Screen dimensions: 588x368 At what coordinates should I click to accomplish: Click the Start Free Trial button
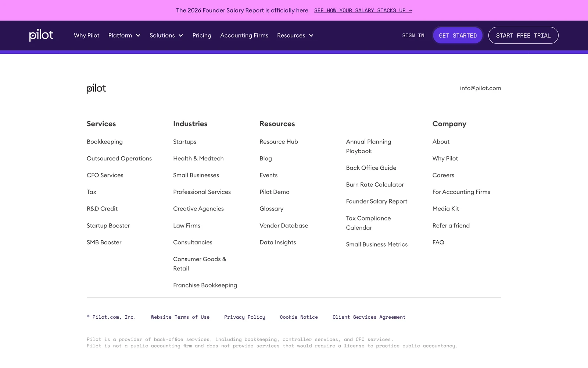(x=523, y=35)
